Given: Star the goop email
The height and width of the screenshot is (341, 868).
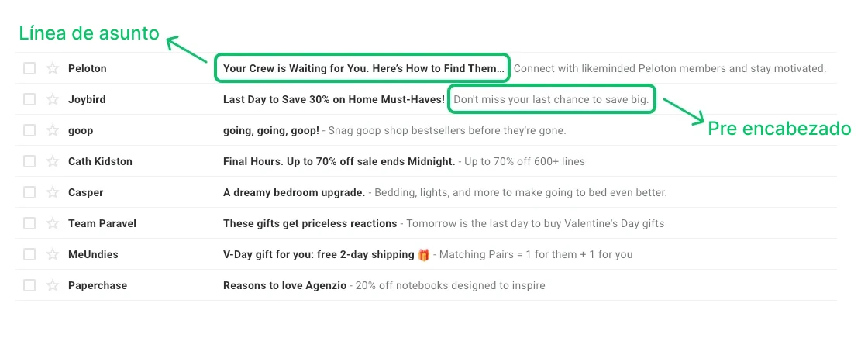Looking at the screenshot, I should 53,130.
